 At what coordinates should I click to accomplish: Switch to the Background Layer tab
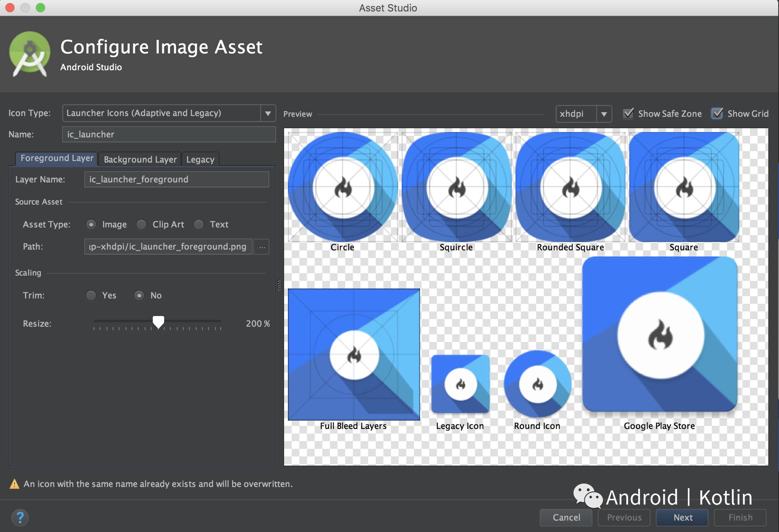[x=140, y=159]
